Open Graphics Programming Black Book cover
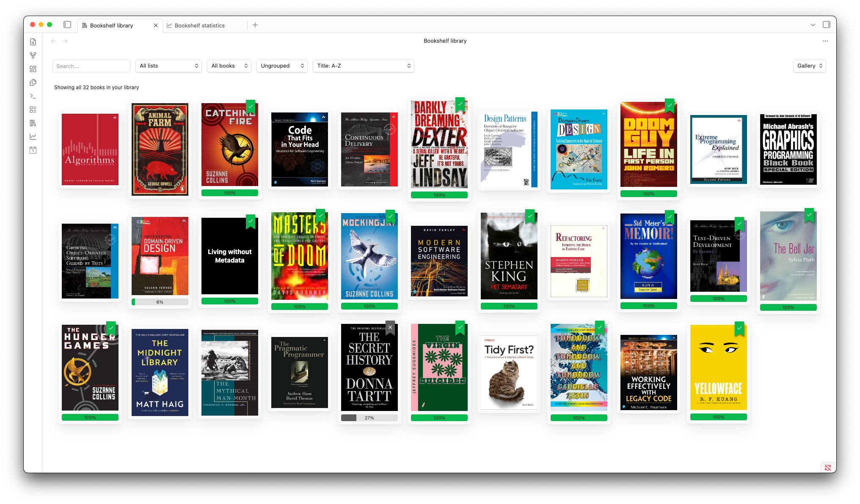 pos(788,150)
